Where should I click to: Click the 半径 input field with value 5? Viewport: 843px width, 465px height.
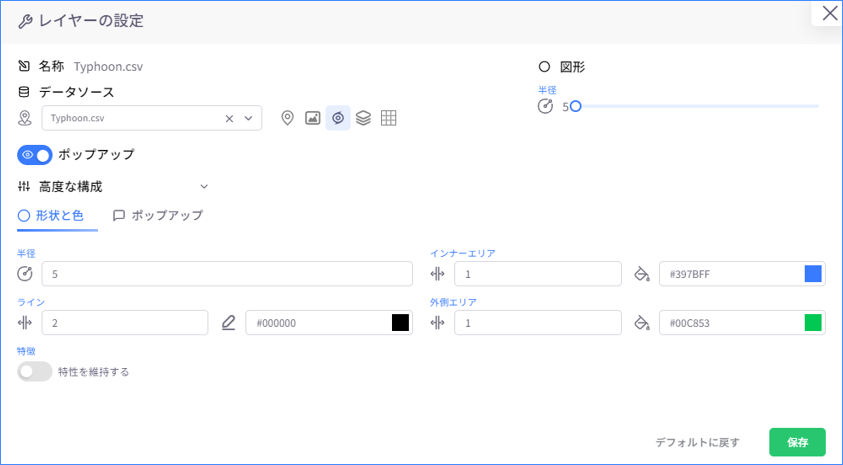click(227, 274)
